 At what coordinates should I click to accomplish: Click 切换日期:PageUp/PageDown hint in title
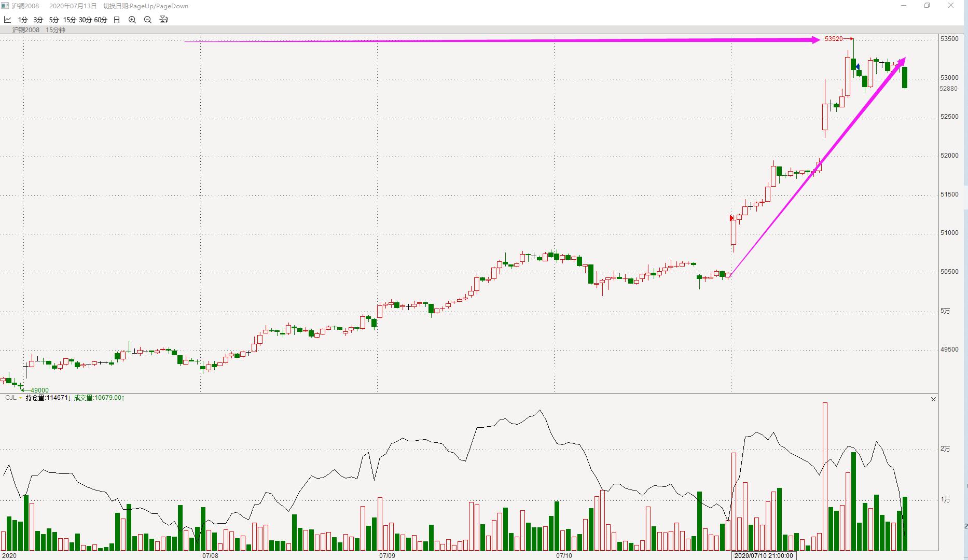tap(146, 6)
